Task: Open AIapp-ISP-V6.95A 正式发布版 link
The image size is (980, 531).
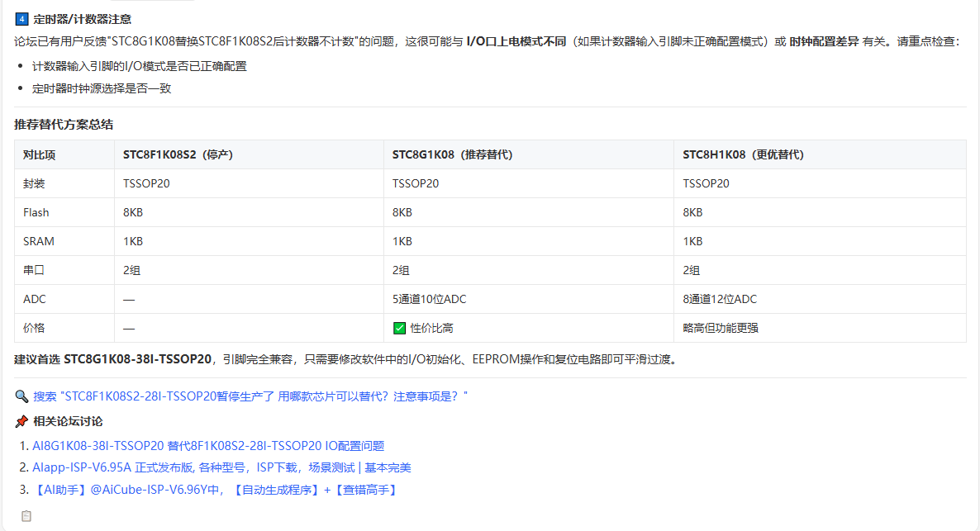Action: pos(221,467)
